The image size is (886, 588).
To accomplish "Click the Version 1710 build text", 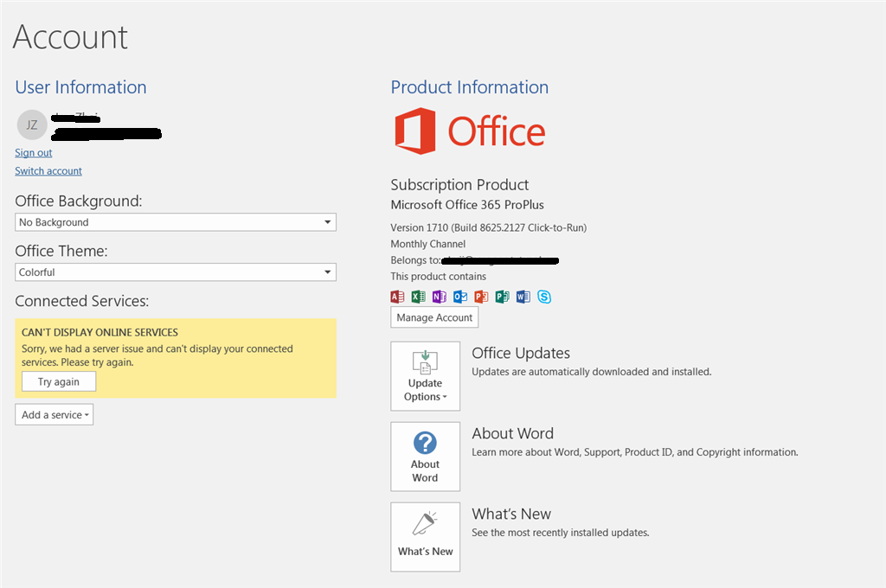I will click(489, 227).
